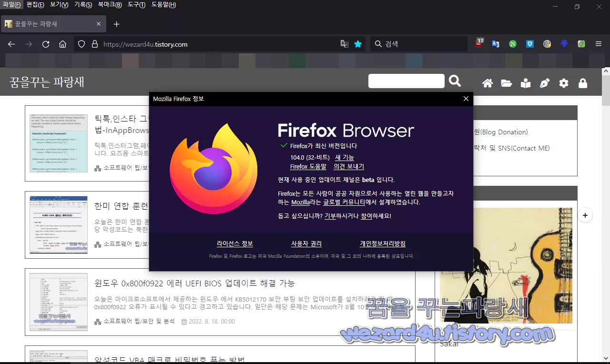Open the blog settings gear icon

(x=564, y=83)
